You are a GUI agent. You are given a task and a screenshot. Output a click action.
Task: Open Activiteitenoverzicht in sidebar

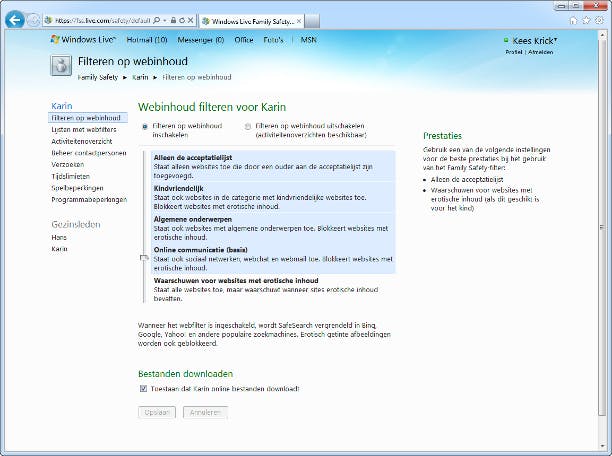click(82, 141)
